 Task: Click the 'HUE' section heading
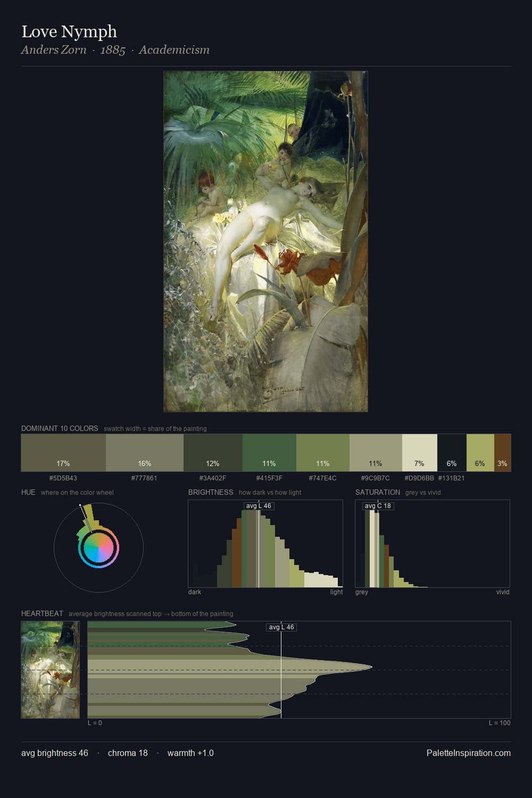tap(28, 492)
